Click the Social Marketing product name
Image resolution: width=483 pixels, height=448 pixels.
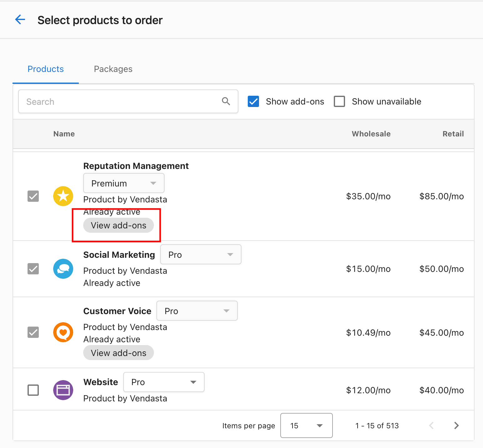[119, 255]
